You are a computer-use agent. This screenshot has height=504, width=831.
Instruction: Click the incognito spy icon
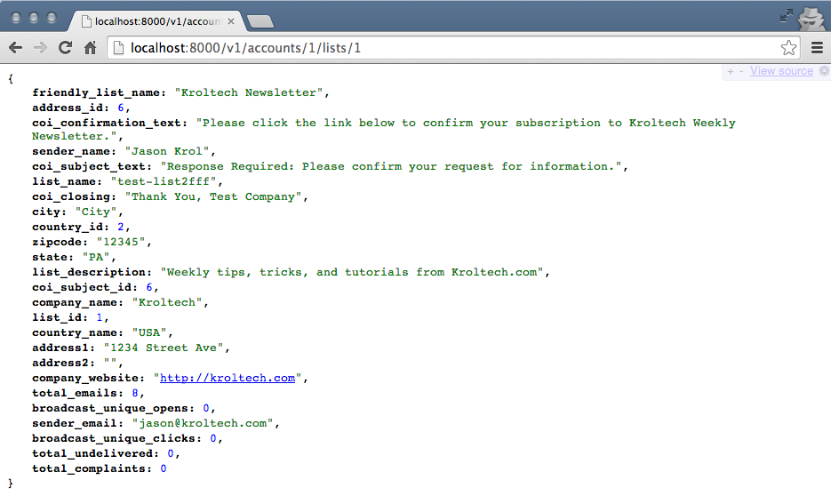click(811, 19)
